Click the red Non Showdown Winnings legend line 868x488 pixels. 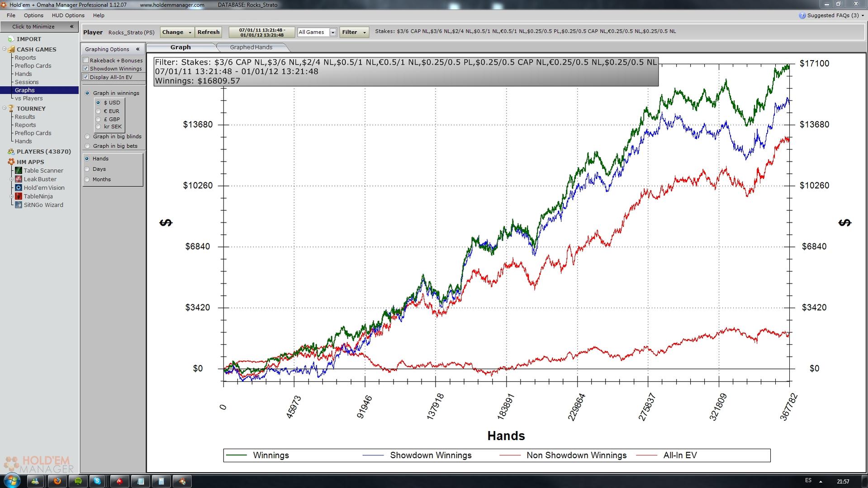tap(510, 455)
